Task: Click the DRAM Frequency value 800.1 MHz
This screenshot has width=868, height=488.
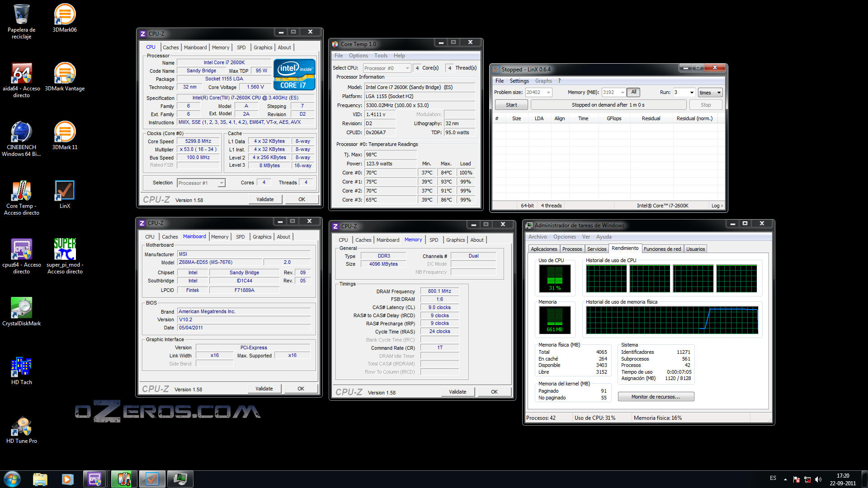Action: [439, 291]
